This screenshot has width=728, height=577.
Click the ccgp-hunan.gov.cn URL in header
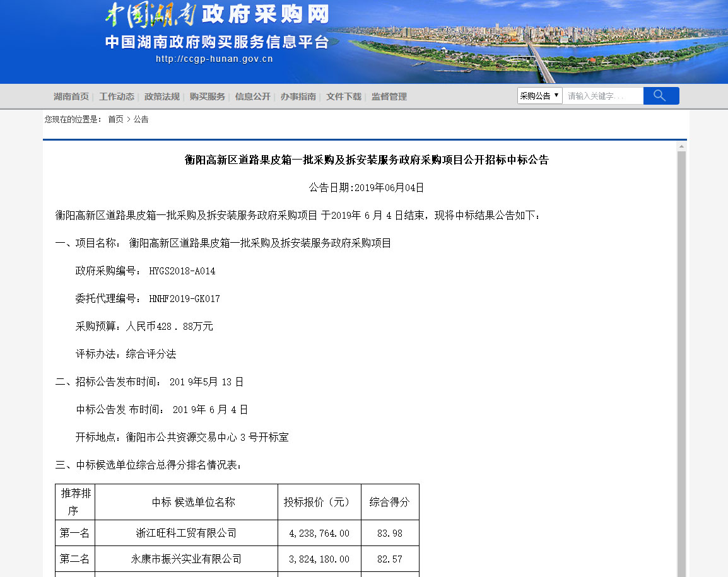coord(214,59)
